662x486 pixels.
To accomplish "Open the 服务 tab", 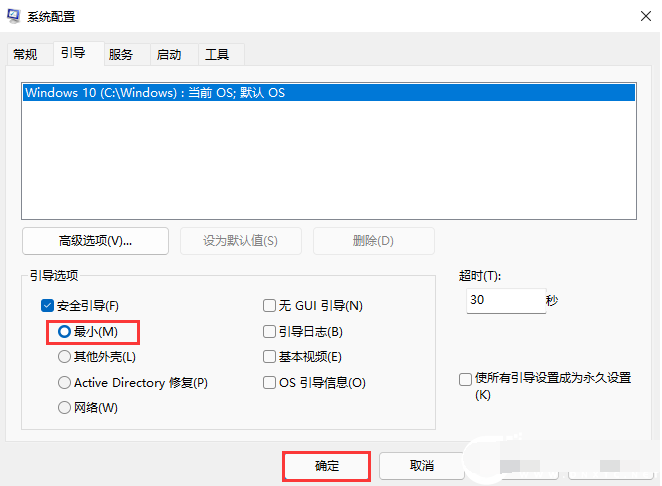I will [121, 54].
